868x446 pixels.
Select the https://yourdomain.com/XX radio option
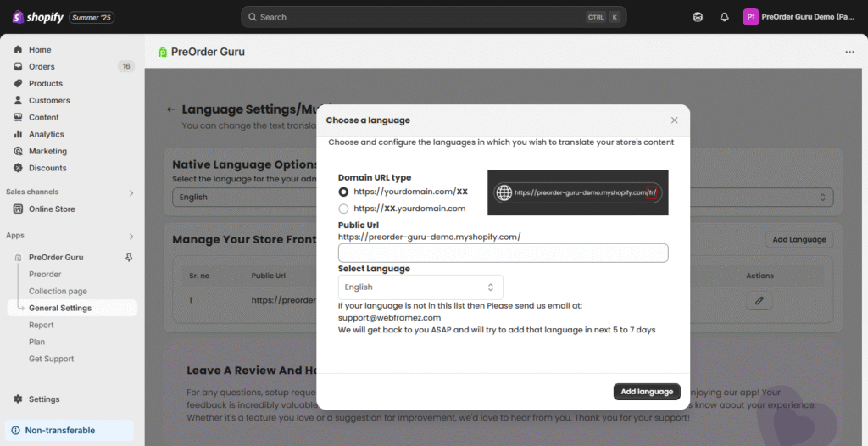click(343, 192)
